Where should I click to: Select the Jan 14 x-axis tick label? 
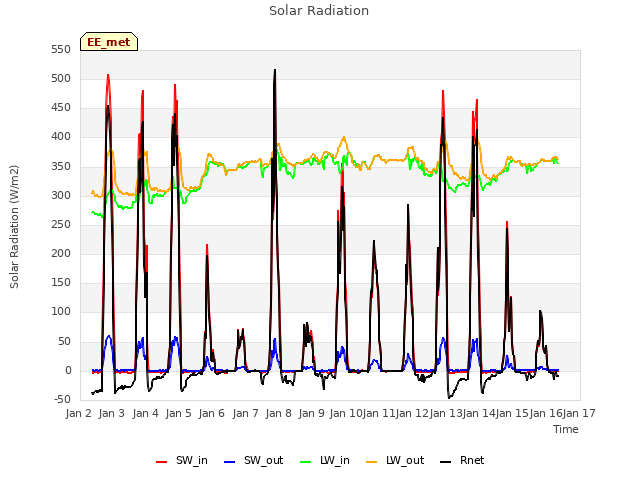[479, 413]
